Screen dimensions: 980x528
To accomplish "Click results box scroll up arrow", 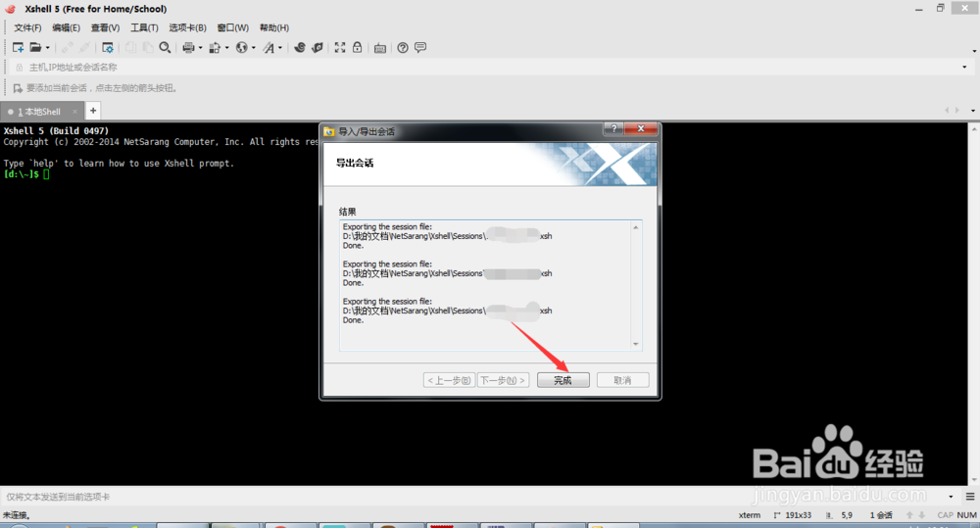I will coord(636,227).
